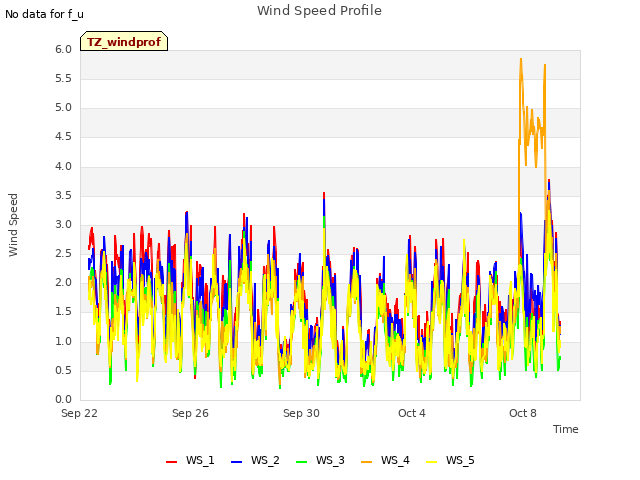Toggle the WS_3 legend entry
Viewport: 640px width, 480px height.
pyautogui.click(x=320, y=460)
